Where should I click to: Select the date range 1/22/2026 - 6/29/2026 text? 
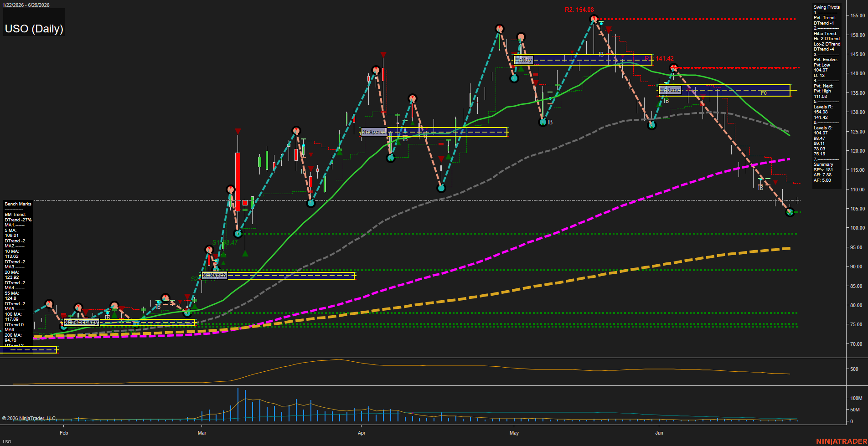(x=26, y=5)
